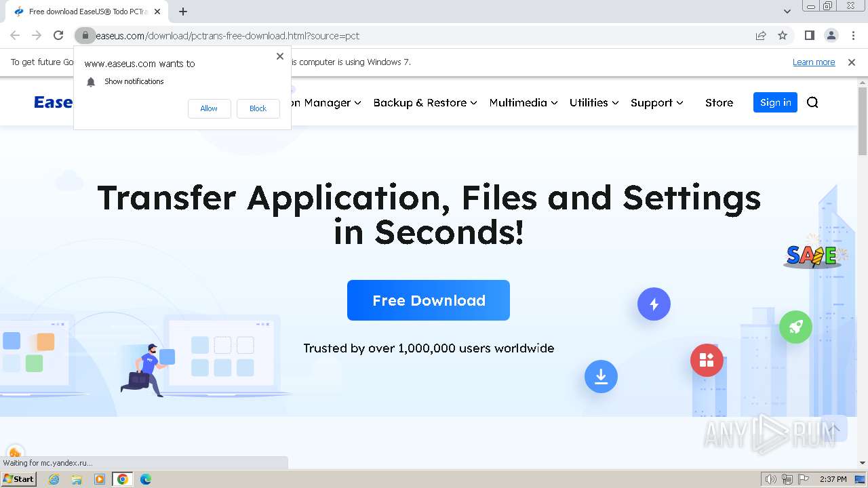Open the Store page

point(719,102)
